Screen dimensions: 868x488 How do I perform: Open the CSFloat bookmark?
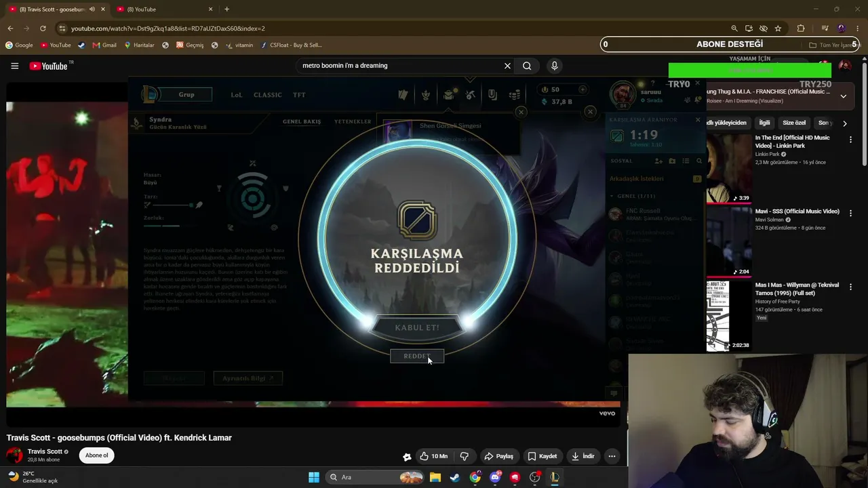click(290, 45)
